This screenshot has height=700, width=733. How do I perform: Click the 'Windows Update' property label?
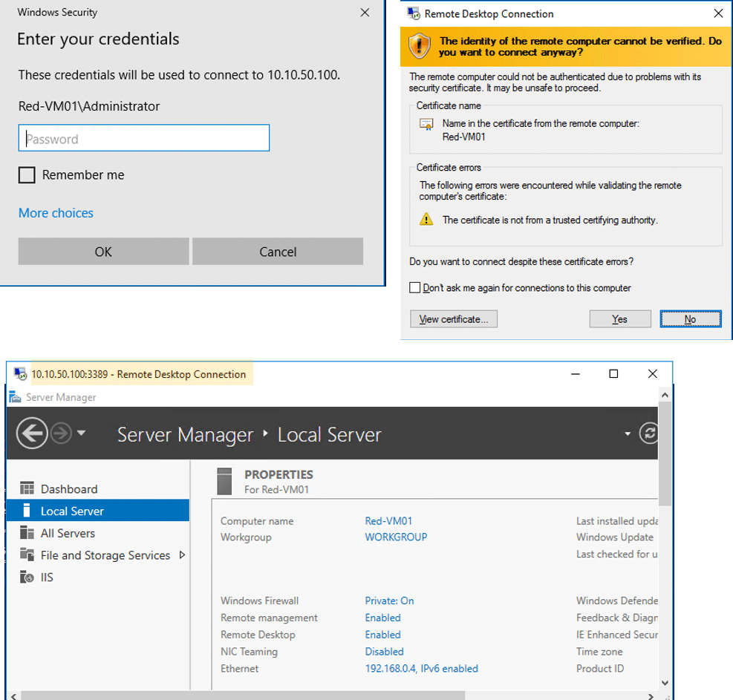(x=615, y=537)
